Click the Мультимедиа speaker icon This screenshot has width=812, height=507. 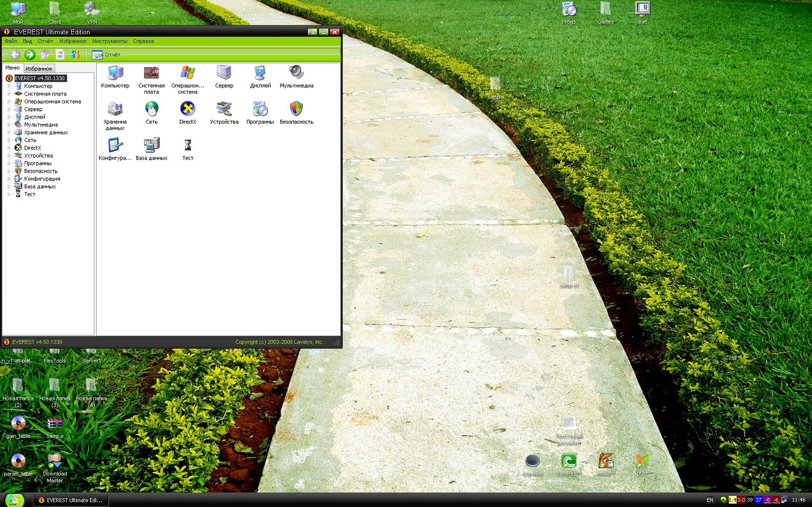[296, 73]
